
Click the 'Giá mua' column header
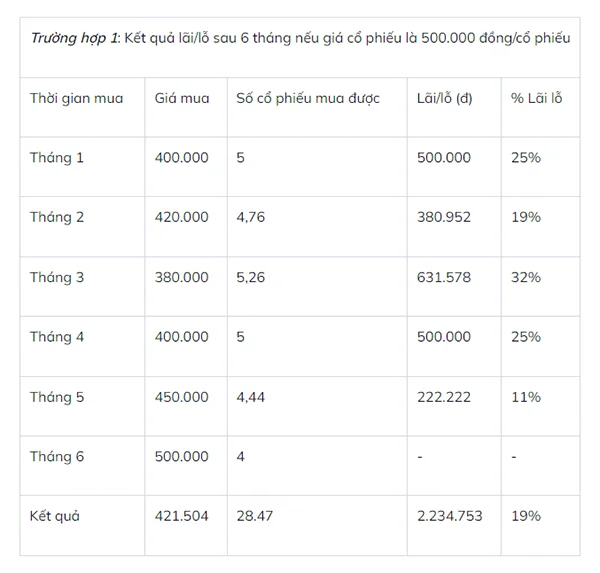[182, 99]
